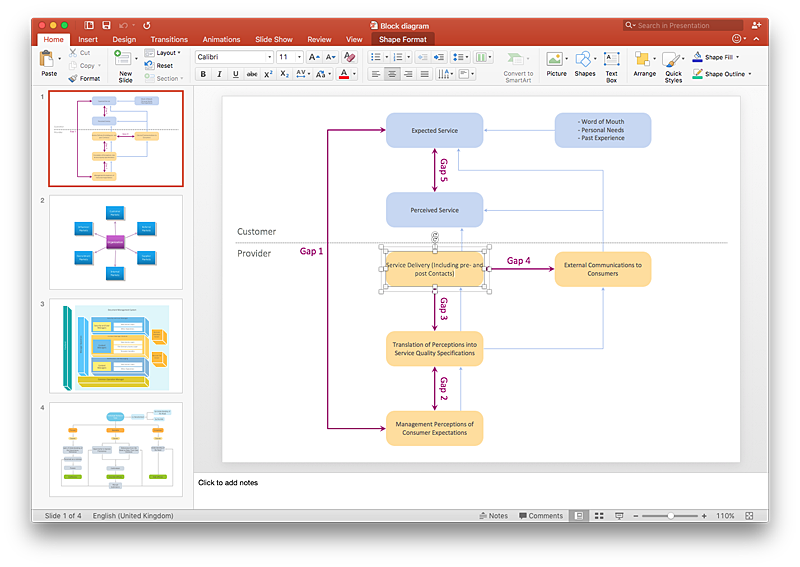Toggle Italic formatting
Screen dimensions: 800x567
(219, 75)
